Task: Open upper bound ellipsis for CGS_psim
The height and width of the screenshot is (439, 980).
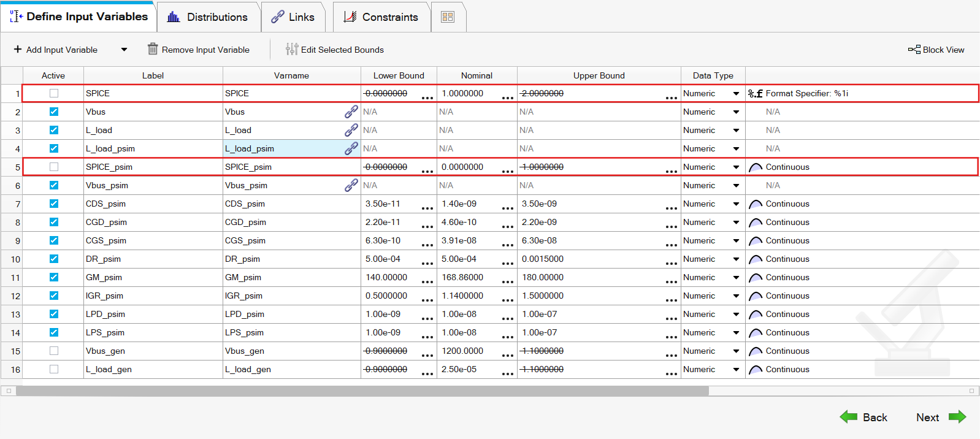Action: click(672, 245)
